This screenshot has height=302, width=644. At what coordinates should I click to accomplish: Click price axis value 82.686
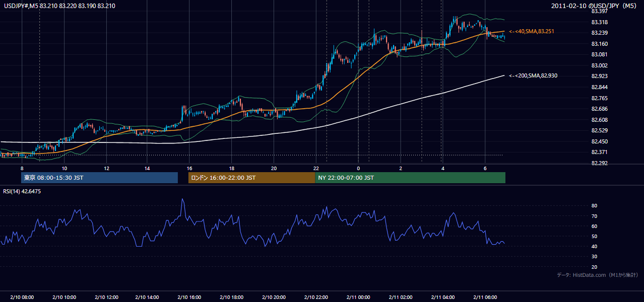coord(599,109)
